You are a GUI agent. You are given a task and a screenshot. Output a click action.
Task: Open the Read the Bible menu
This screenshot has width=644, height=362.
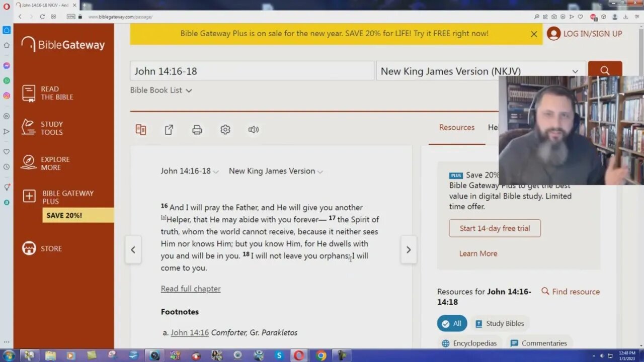pos(48,93)
